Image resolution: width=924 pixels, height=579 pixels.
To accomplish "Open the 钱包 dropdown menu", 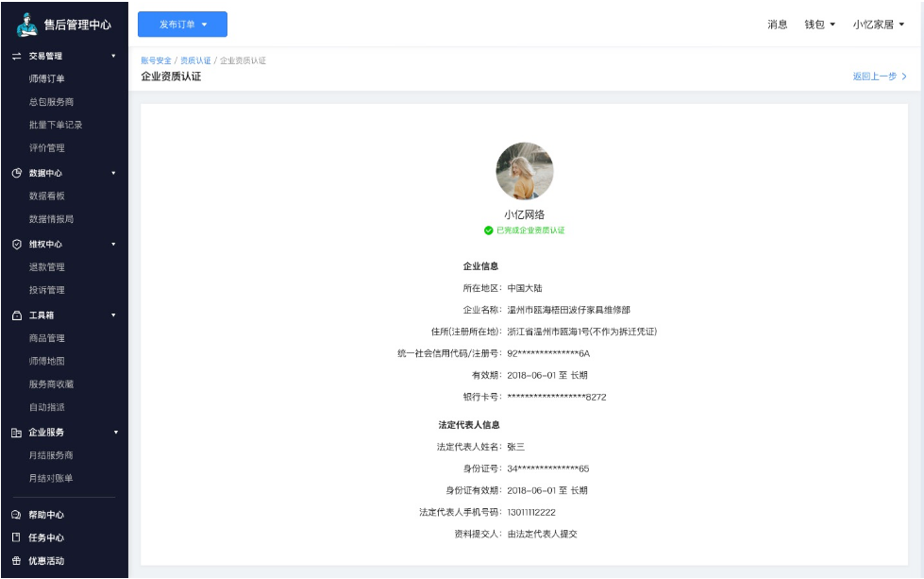I will (819, 25).
